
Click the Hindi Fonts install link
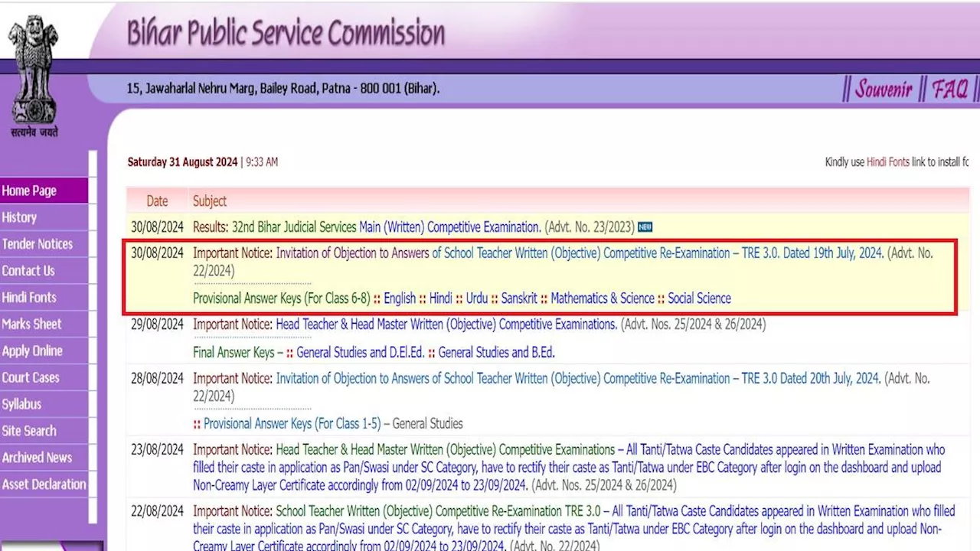point(888,162)
